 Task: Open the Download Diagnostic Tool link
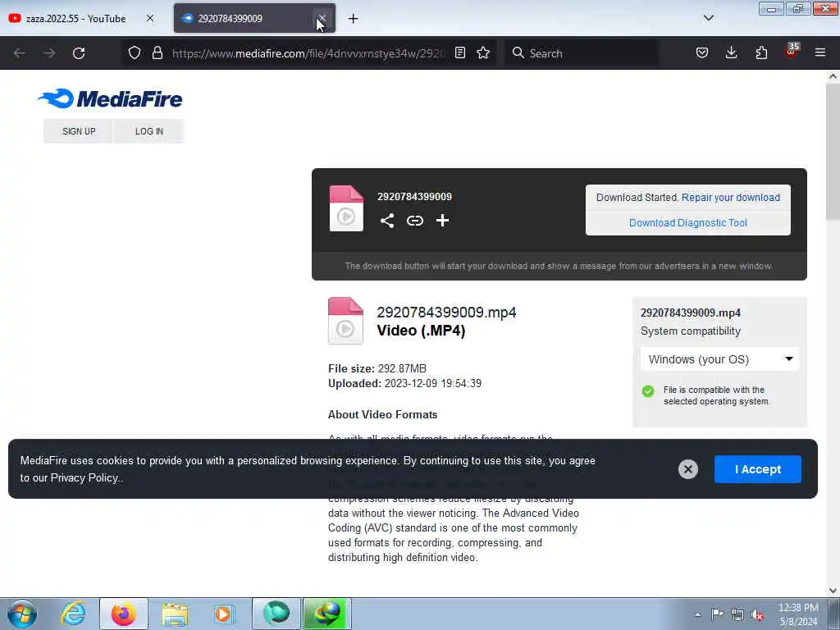[688, 223]
